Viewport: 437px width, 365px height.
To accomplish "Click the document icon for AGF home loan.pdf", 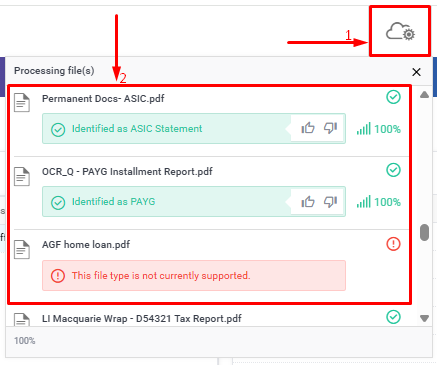I will [x=22, y=249].
